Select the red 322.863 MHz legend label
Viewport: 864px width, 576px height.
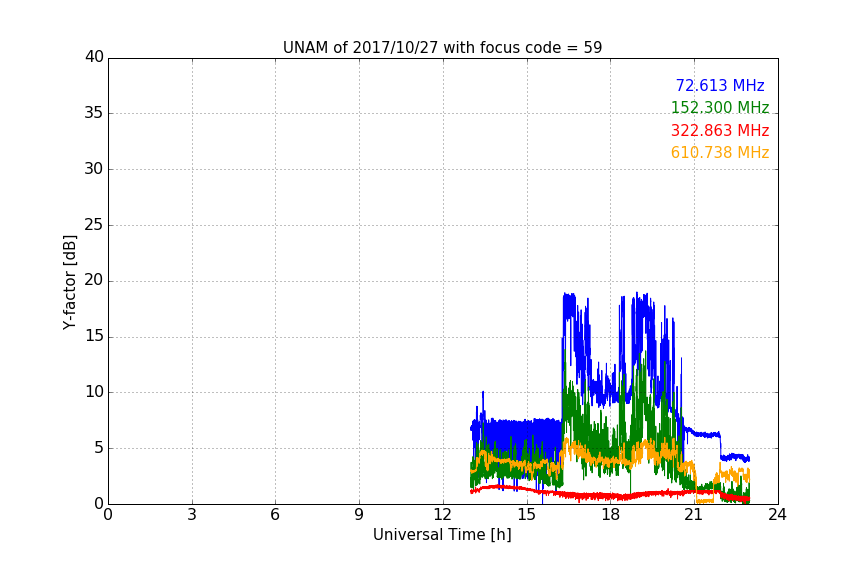(x=720, y=131)
